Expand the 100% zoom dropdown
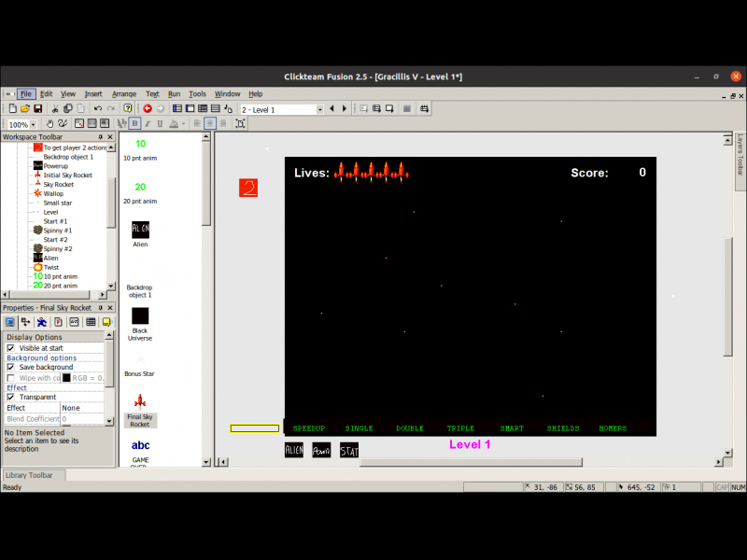747x560 pixels. (33, 124)
